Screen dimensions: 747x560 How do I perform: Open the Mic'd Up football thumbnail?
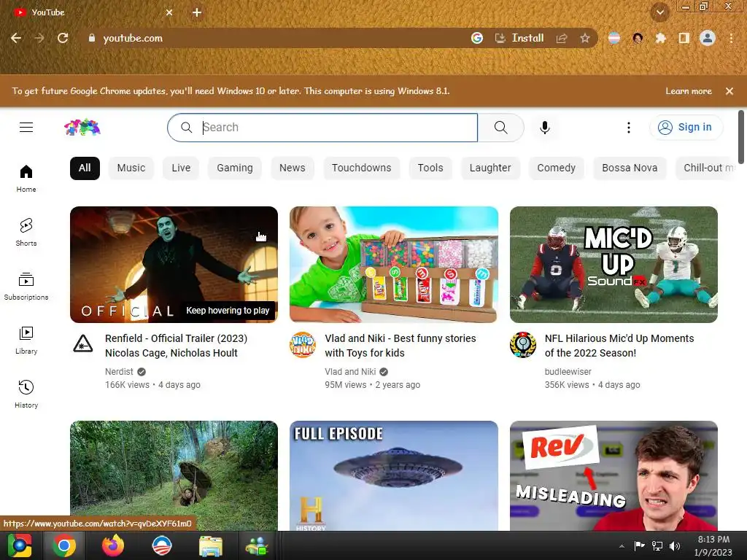[614, 264]
